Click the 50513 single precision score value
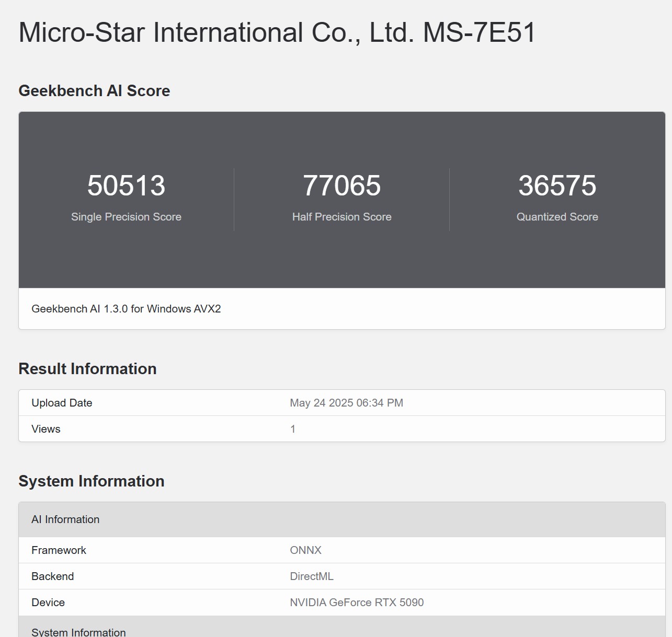The image size is (672, 637). (126, 186)
